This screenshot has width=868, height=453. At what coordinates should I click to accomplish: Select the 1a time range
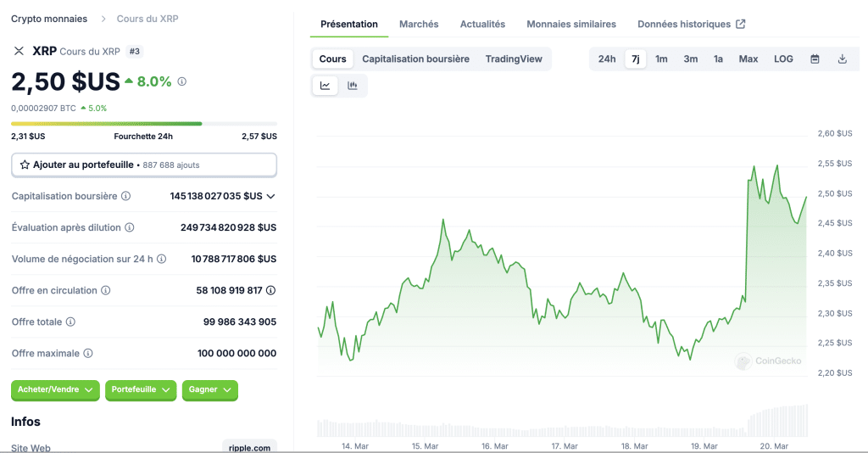718,59
